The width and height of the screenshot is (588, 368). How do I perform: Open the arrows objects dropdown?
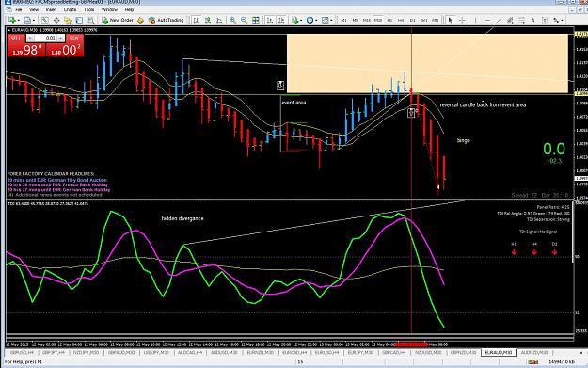(558, 20)
